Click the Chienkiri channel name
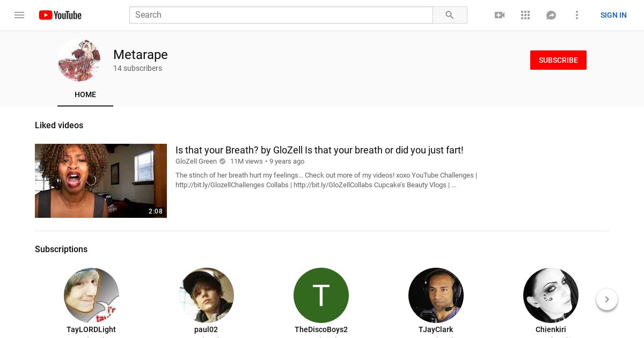This screenshot has height=338, width=644. 551,329
